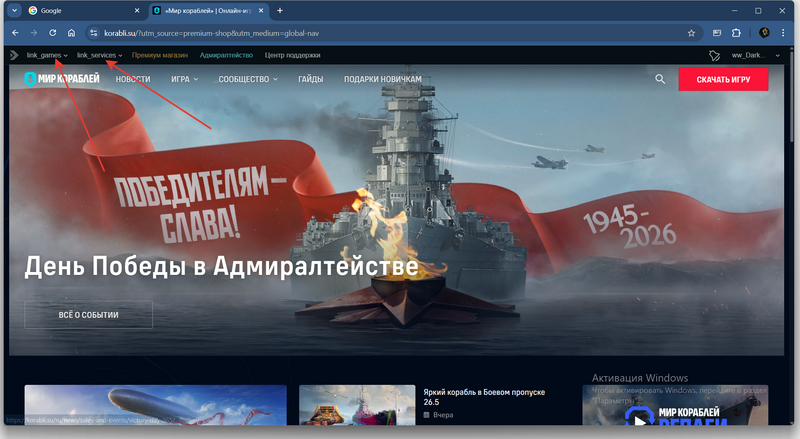
Task: Open Яркий корабль в Боевом пропуске article
Action: click(484, 397)
